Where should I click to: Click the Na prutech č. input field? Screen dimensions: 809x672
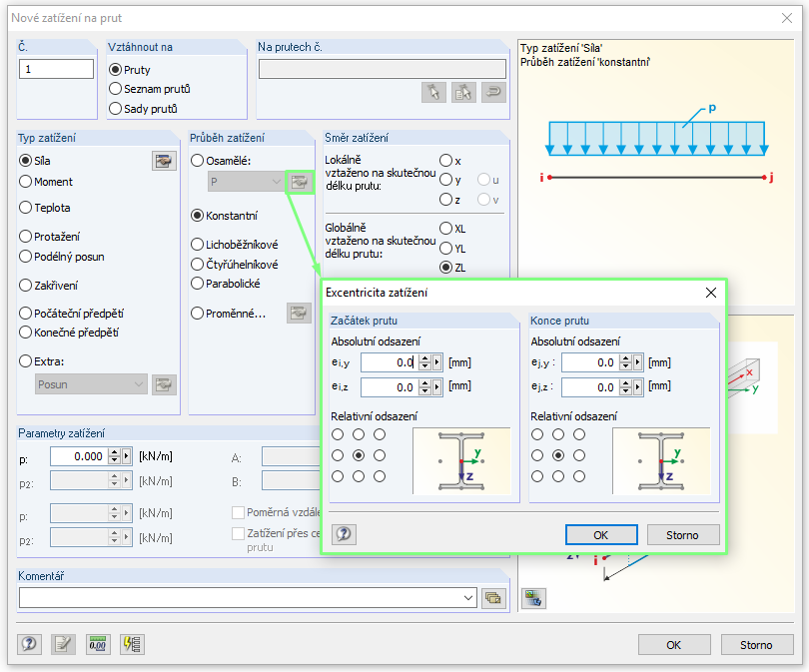click(383, 69)
